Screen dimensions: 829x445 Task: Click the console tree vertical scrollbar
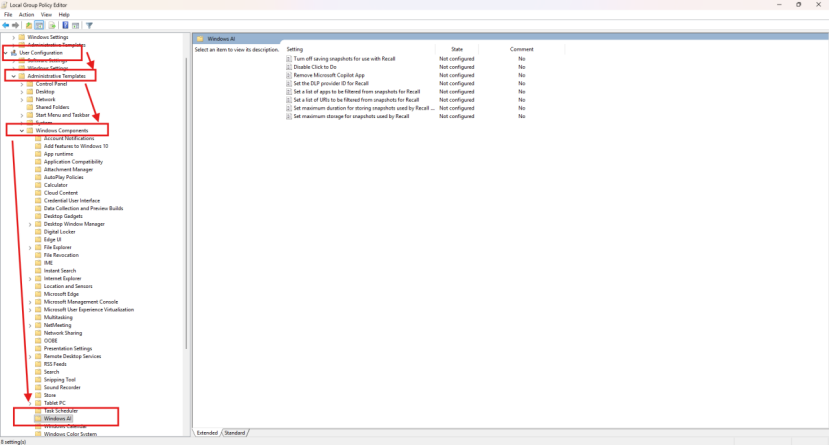(x=186, y=203)
